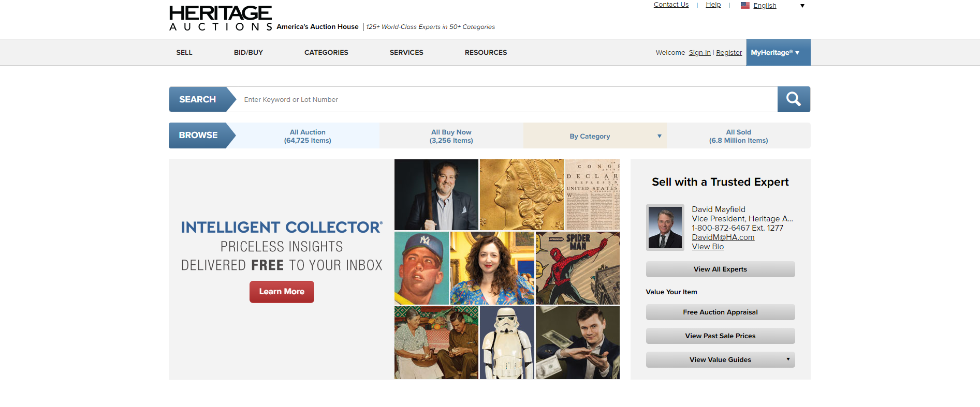Click the keyword or lot number search field
Viewport: 980px width, 407px height.
tap(507, 99)
